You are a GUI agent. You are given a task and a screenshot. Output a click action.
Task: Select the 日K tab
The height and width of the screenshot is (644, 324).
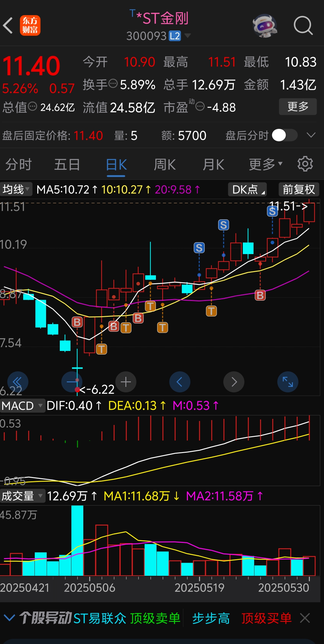(116, 165)
